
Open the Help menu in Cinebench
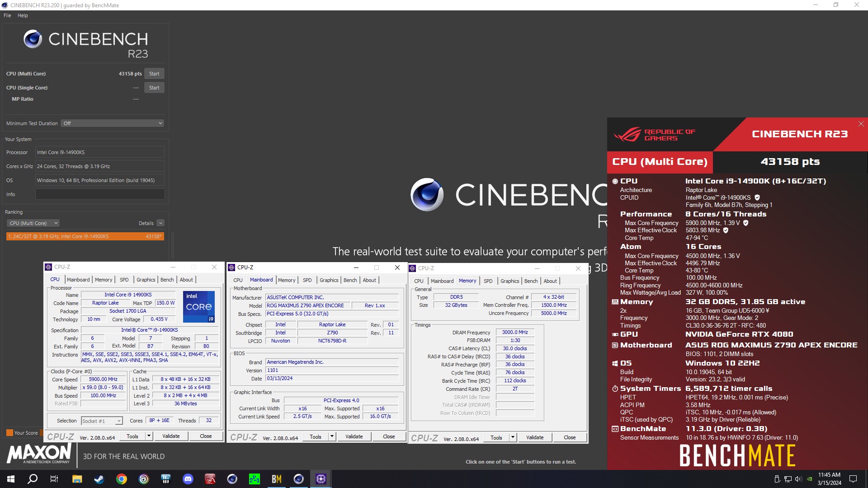(23, 15)
